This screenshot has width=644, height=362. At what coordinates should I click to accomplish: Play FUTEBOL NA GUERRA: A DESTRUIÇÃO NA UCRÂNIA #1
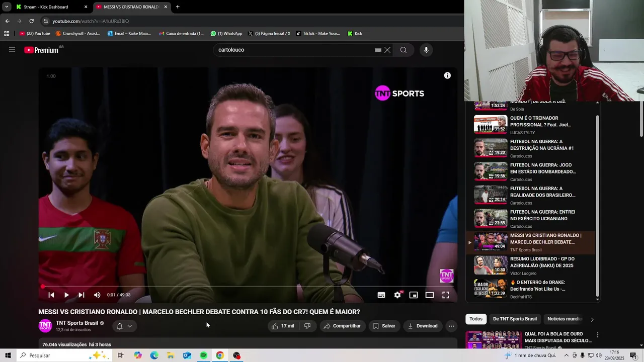click(x=531, y=148)
